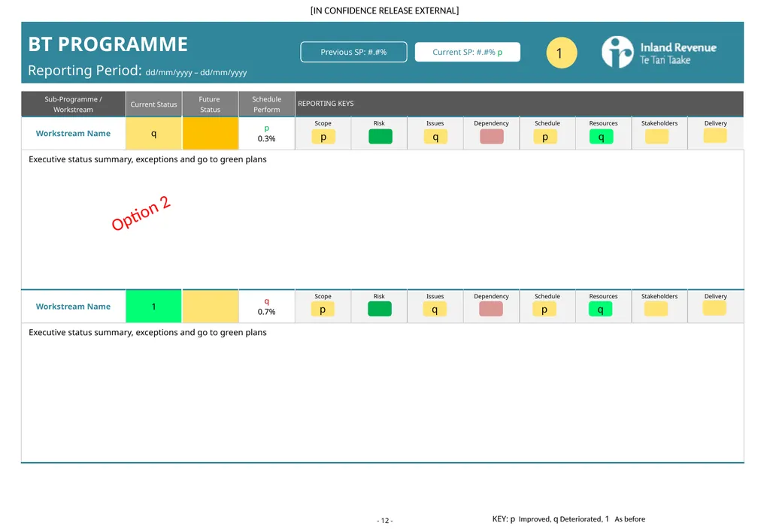Viewport: 770px width, 532px height.
Task: Click the Previous SP box
Action: tap(353, 52)
